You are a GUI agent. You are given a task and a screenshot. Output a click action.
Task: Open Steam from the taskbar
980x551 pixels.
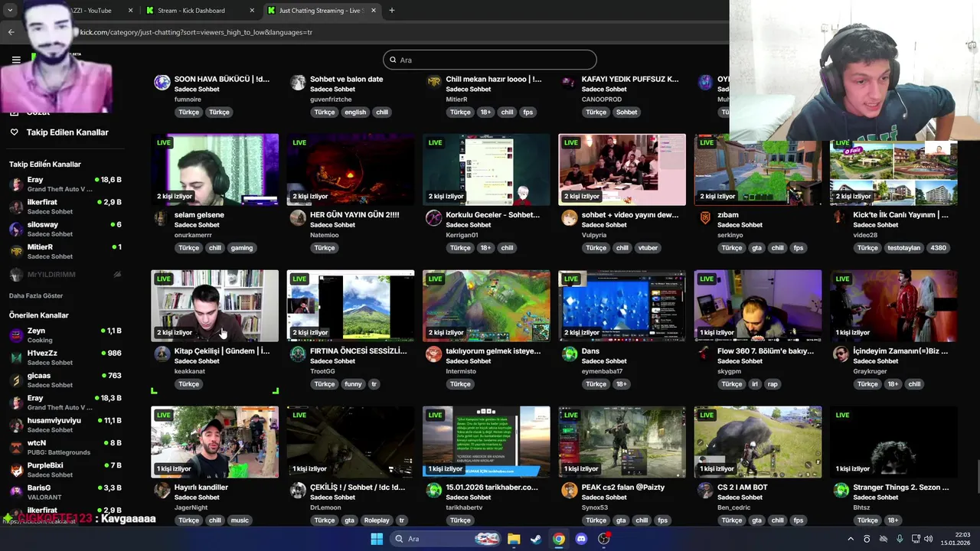(x=536, y=539)
